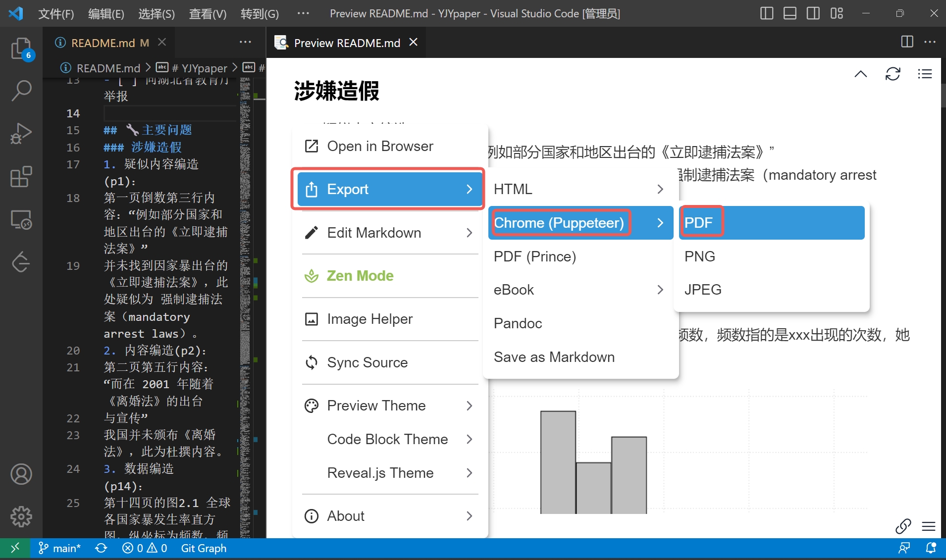Open the Explorer view in activity bar
The width and height of the screenshot is (946, 560).
click(21, 49)
